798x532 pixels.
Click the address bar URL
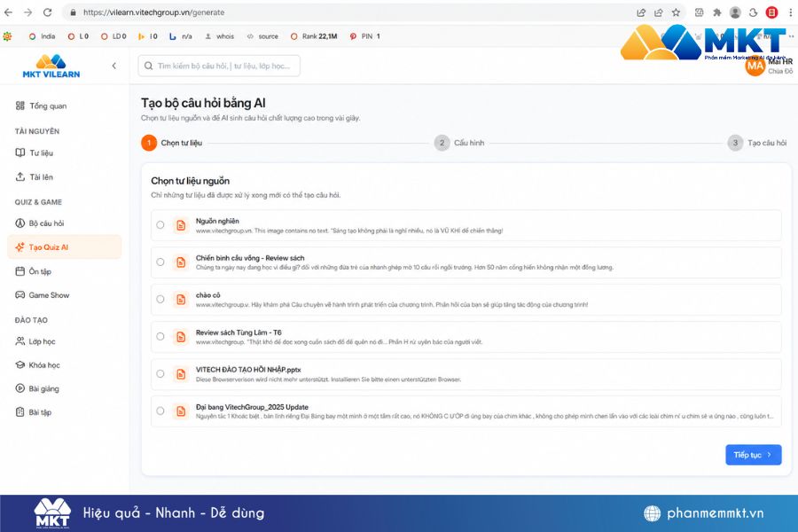153,12
